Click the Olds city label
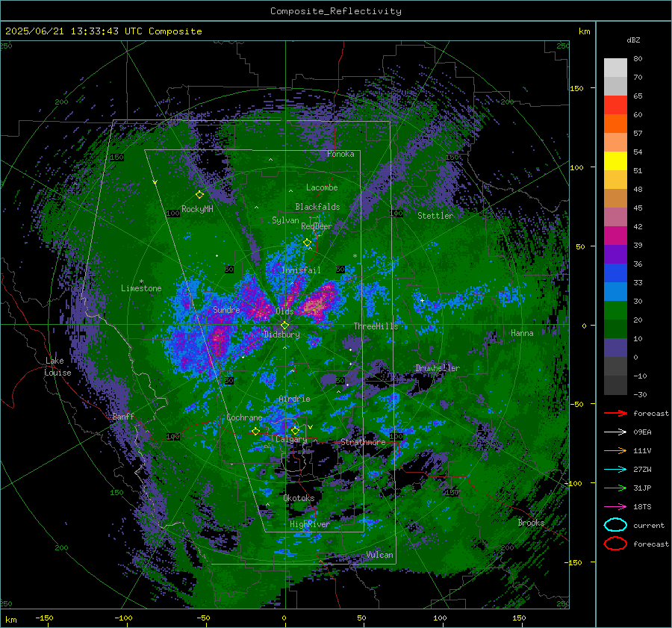This screenshot has height=628, width=672. click(284, 311)
